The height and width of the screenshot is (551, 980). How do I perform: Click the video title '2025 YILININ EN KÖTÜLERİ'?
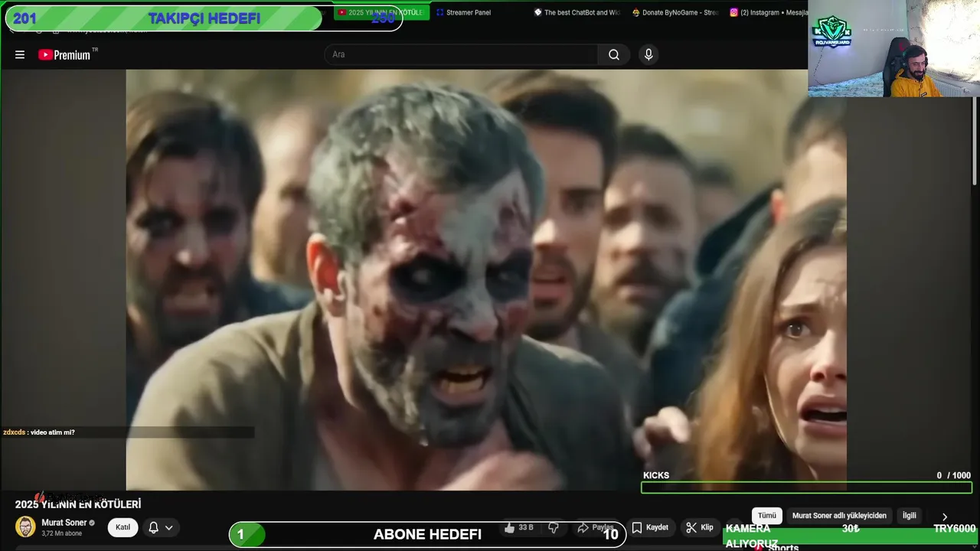pos(78,504)
